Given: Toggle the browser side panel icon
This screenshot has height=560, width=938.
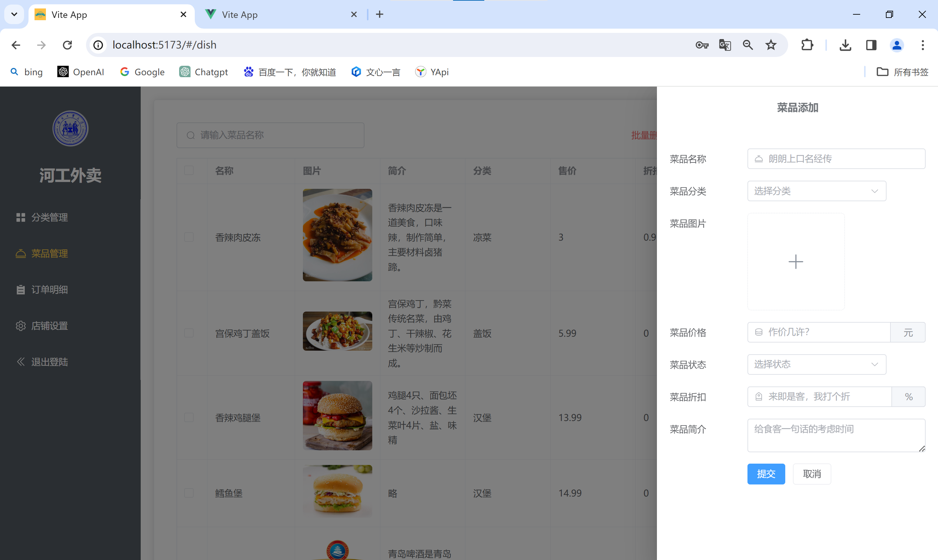Looking at the screenshot, I should 871,45.
